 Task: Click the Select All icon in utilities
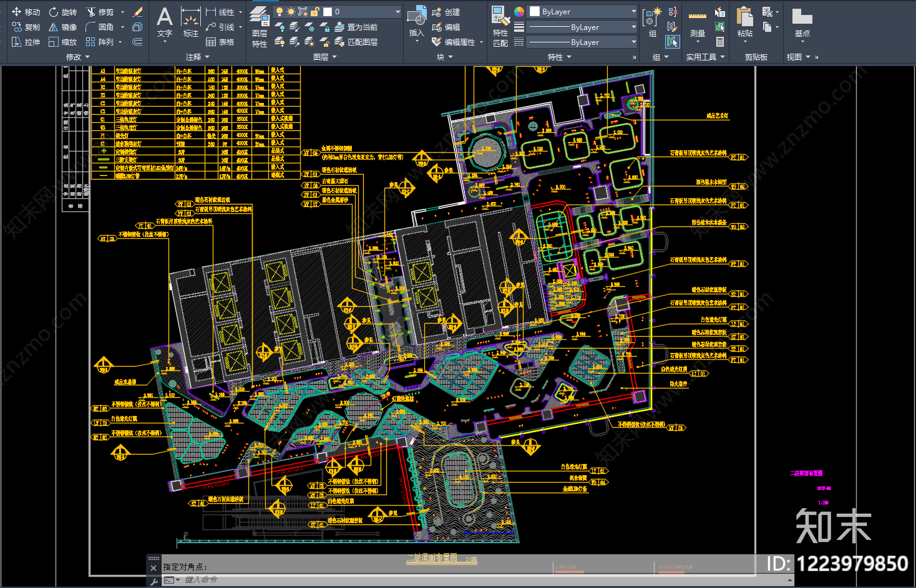coord(720,27)
